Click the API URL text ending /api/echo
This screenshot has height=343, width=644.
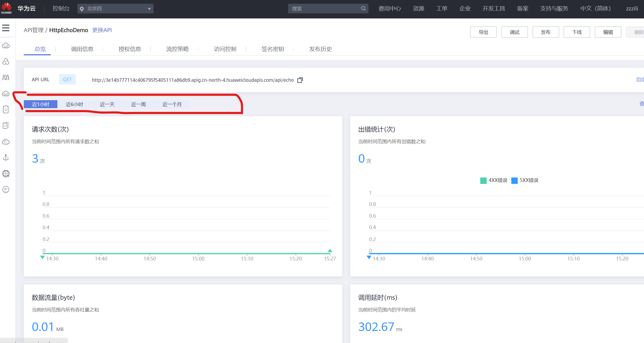click(x=193, y=80)
